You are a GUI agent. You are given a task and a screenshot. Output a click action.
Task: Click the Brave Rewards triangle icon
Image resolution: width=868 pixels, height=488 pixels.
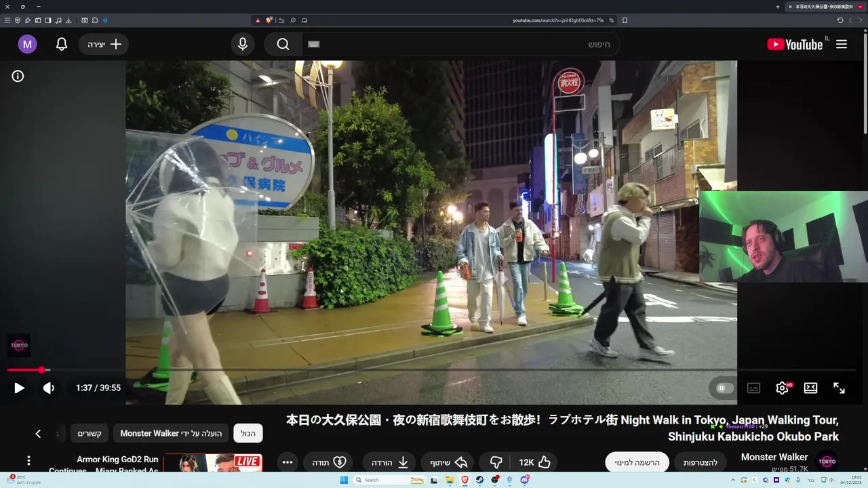point(258,20)
